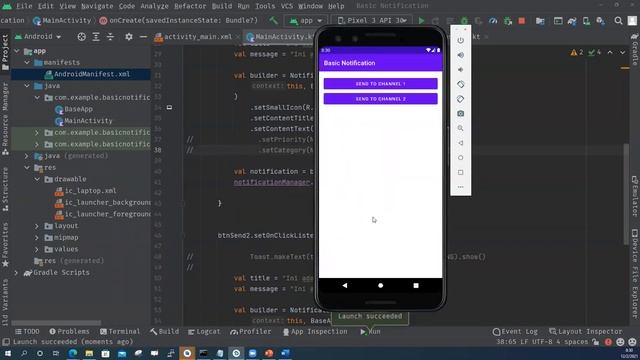Collapse the res folder
This screenshot has width=640, height=360.
click(x=27, y=167)
